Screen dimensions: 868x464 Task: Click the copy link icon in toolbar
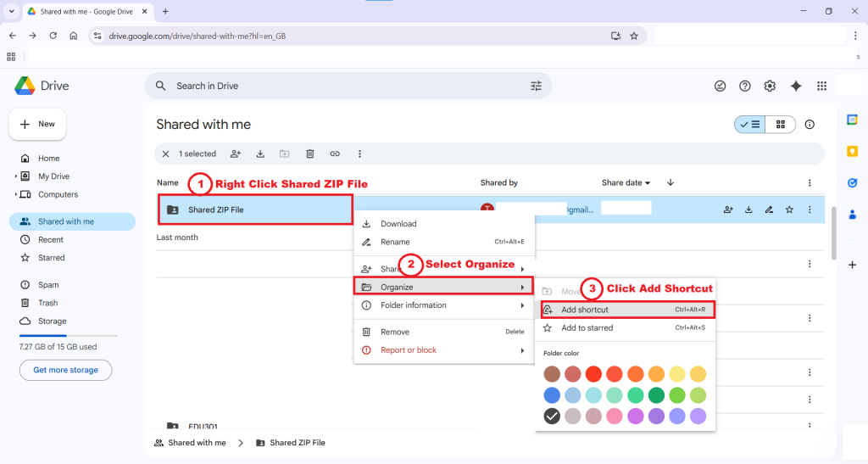click(335, 154)
